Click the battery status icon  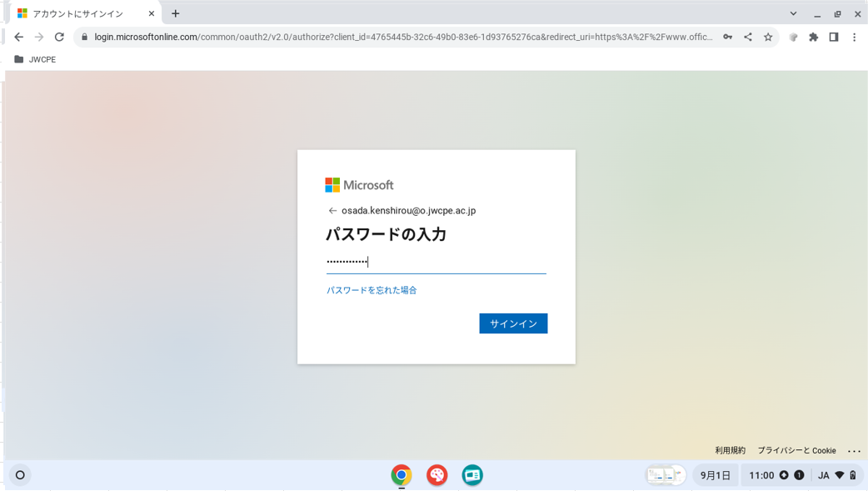click(x=853, y=475)
